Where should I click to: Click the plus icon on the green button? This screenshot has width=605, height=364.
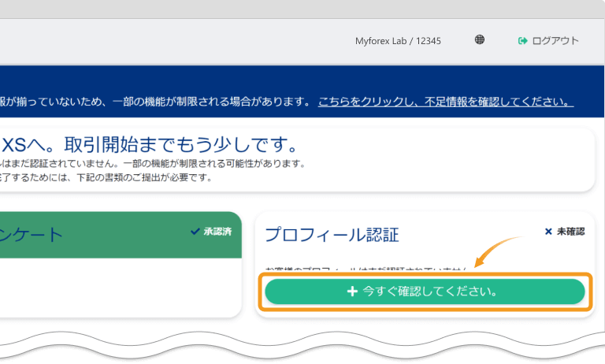pos(352,291)
